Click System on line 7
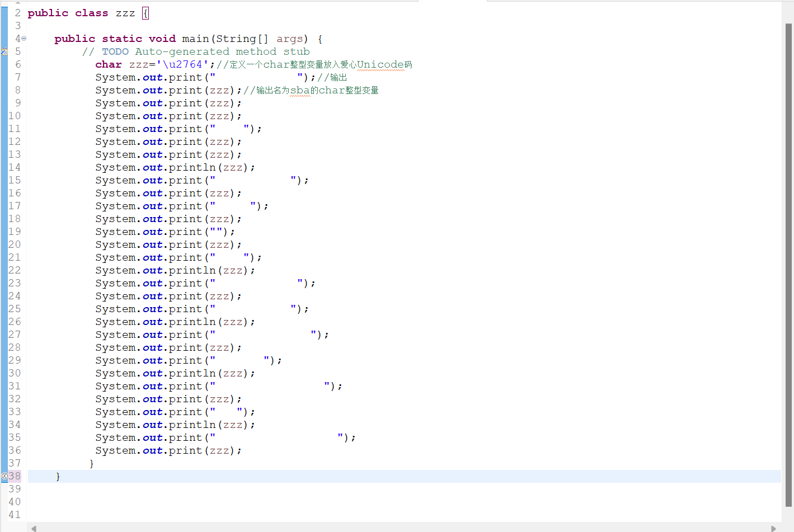This screenshot has height=532, width=794. point(115,77)
